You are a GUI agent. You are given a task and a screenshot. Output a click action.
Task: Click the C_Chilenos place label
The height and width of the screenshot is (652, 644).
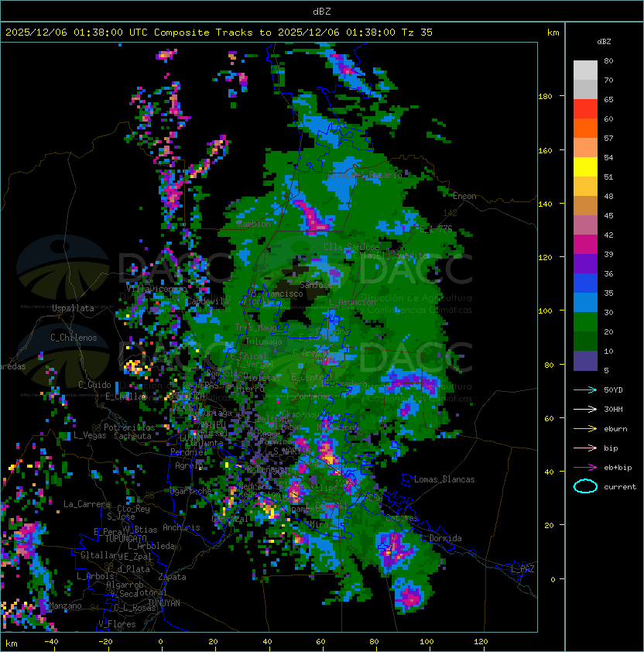tap(74, 338)
